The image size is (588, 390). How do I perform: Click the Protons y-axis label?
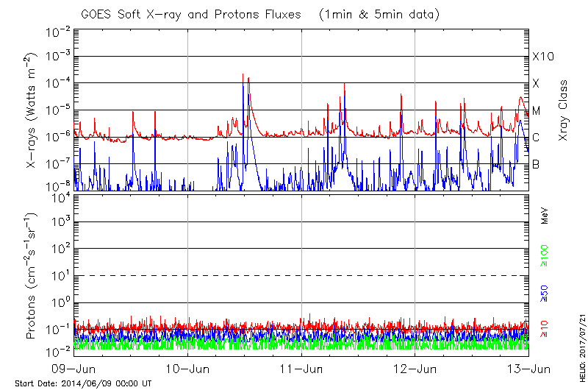[x=33, y=276]
